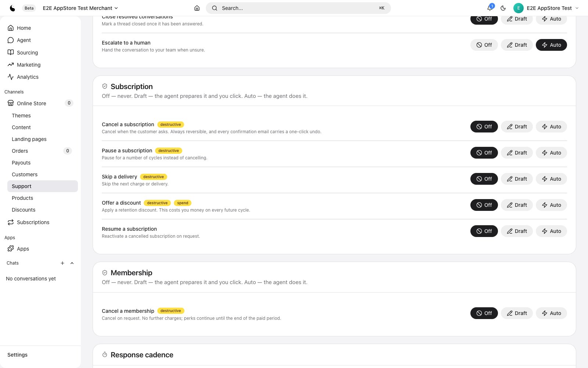Collapse the Chats section chevron
This screenshot has height=368, width=588.
(x=72, y=263)
